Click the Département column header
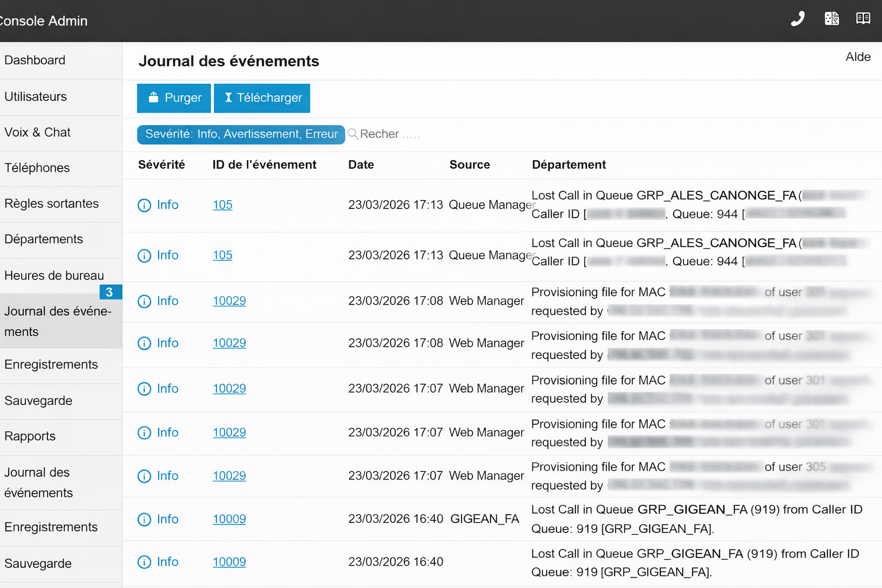This screenshot has height=588, width=882. [x=568, y=165]
